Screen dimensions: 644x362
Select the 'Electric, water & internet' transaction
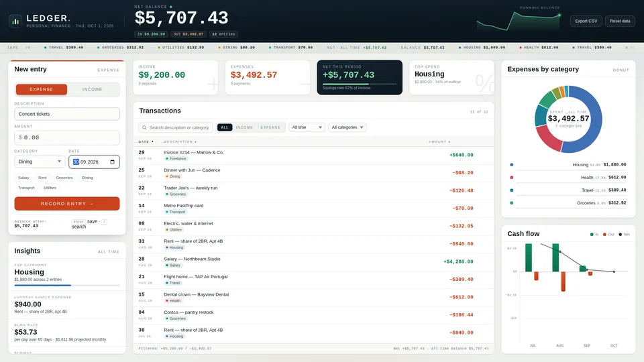coord(313,226)
